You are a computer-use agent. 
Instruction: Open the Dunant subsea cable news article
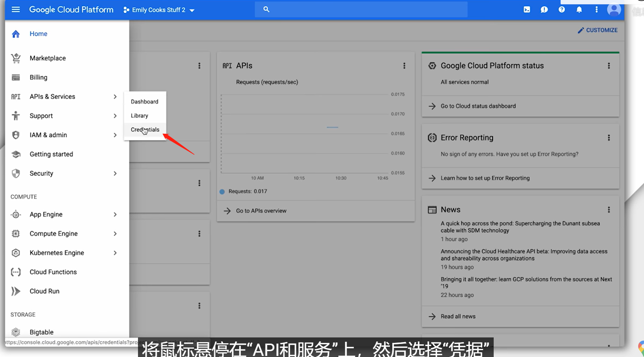(x=520, y=227)
